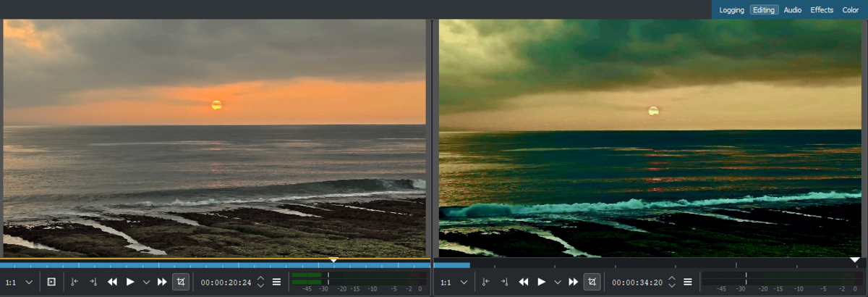Image resolution: width=868 pixels, height=297 pixels.
Task: Open play options arrow in clip monitor
Action: pyautogui.click(x=146, y=282)
